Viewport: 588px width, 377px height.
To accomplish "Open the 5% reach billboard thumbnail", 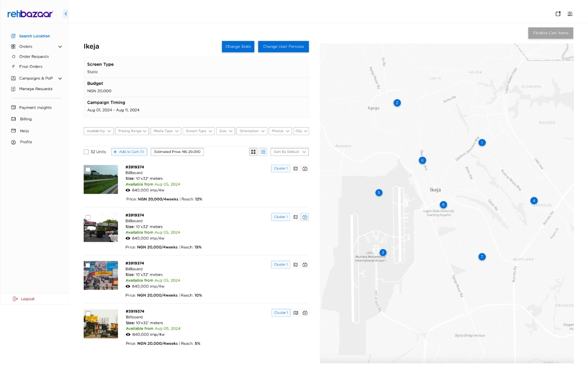I will [x=101, y=324].
